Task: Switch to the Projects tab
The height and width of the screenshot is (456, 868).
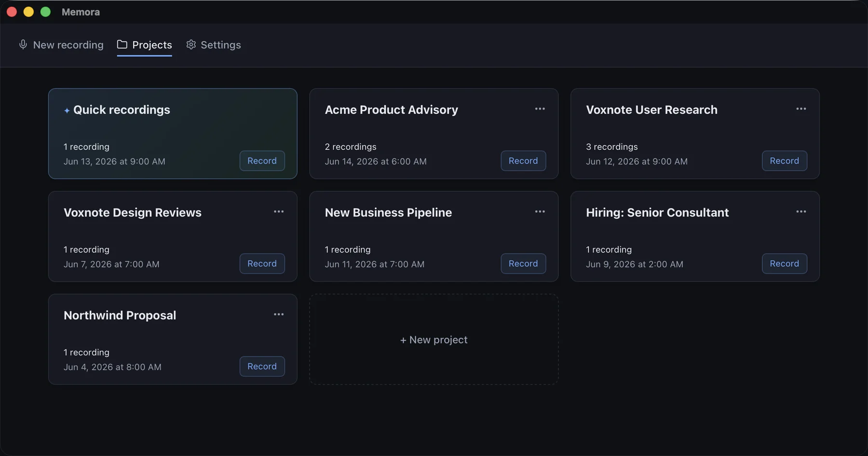Action: [145, 45]
